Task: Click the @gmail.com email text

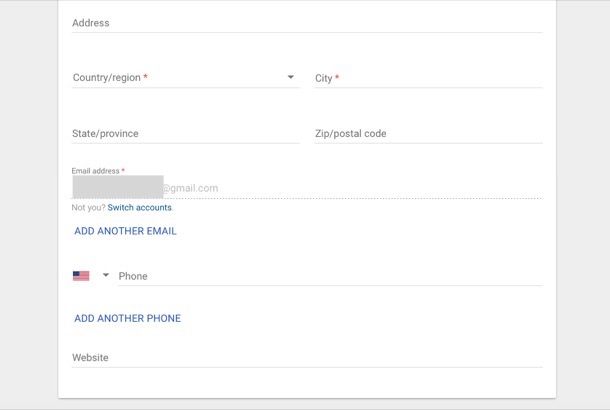Action: point(190,188)
